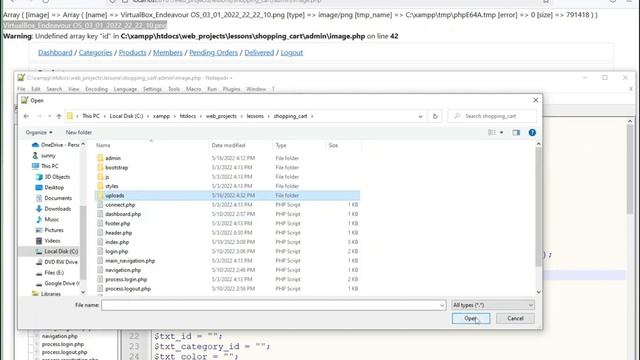640x360 pixels.
Task: Open Pictures in navigation pane
Action: click(54, 230)
